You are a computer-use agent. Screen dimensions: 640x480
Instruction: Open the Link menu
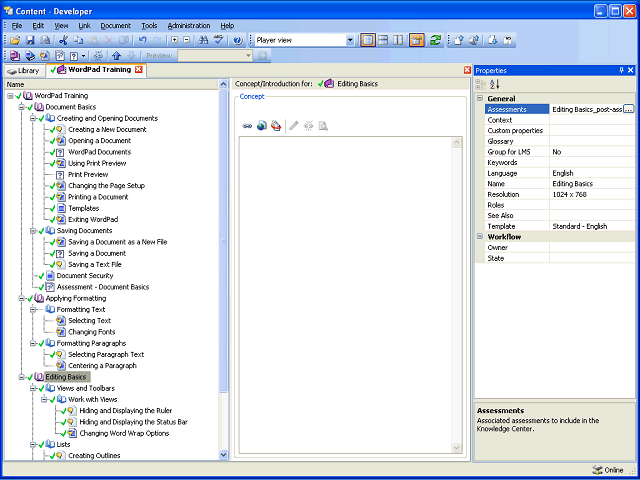[x=84, y=26]
